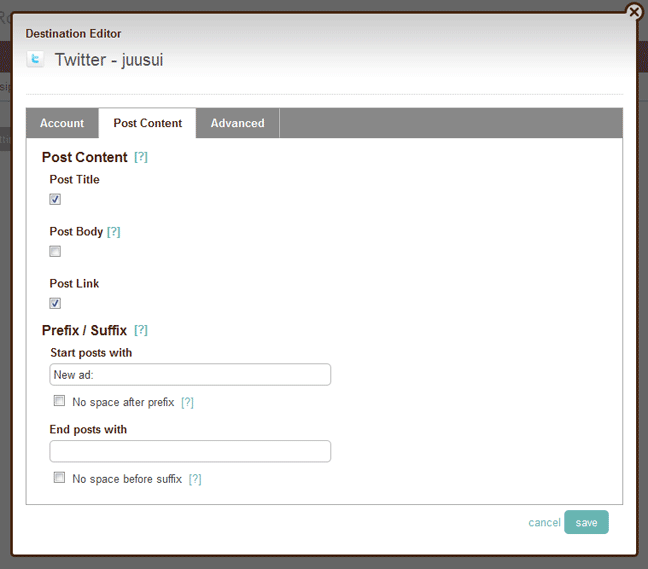The image size is (648, 569).
Task: Enable the Post Body checkbox
Action: pyautogui.click(x=55, y=251)
